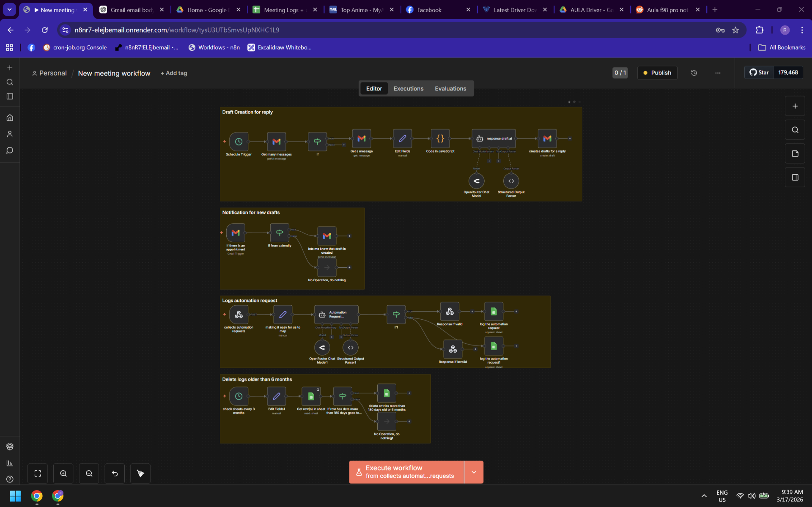Zoom out on the workflow canvas

89,474
